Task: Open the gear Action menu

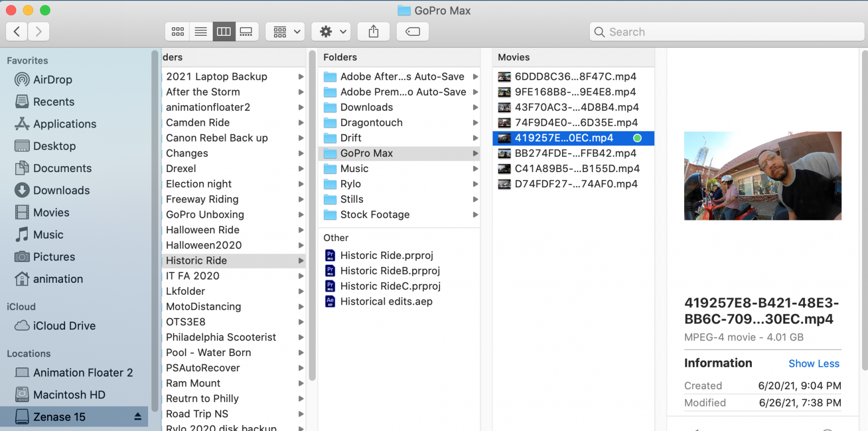Action: click(x=331, y=31)
